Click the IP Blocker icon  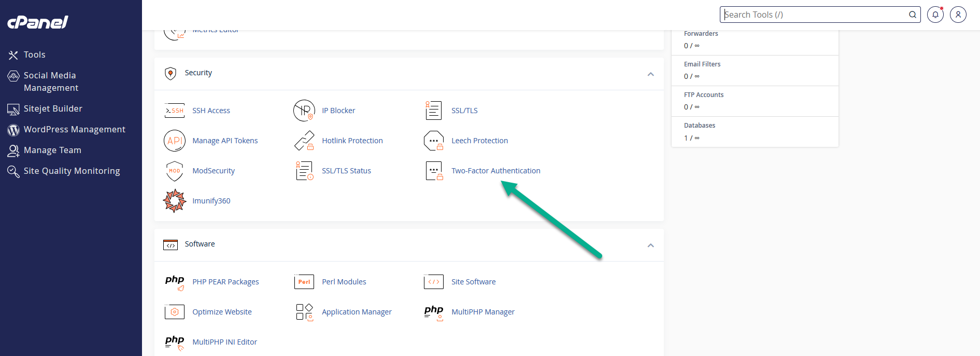(x=304, y=111)
